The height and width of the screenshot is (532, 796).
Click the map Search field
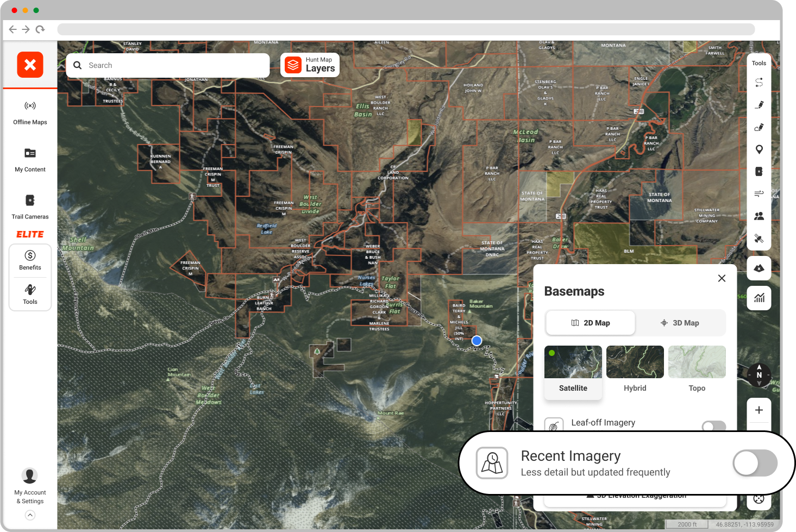[x=168, y=65]
